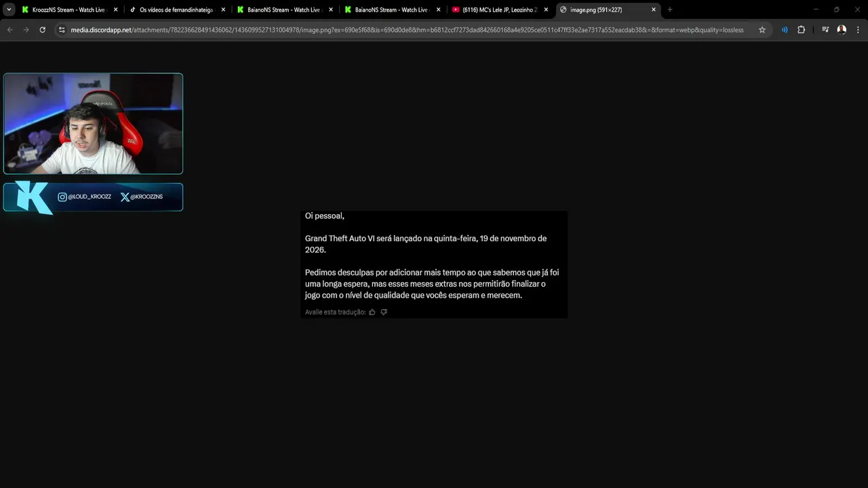Open the Chrome three-dot menu
Image resolution: width=868 pixels, height=488 pixels.
[857, 30]
